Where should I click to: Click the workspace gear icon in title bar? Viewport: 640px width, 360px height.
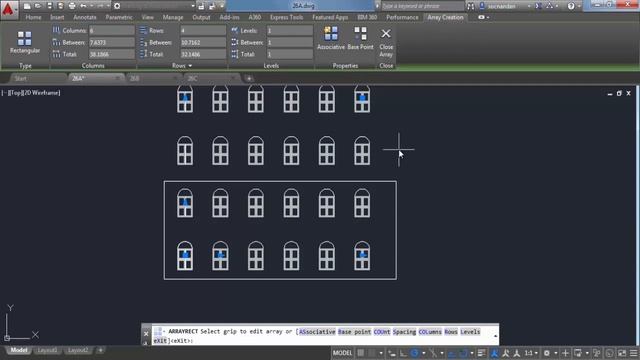(117, 6)
